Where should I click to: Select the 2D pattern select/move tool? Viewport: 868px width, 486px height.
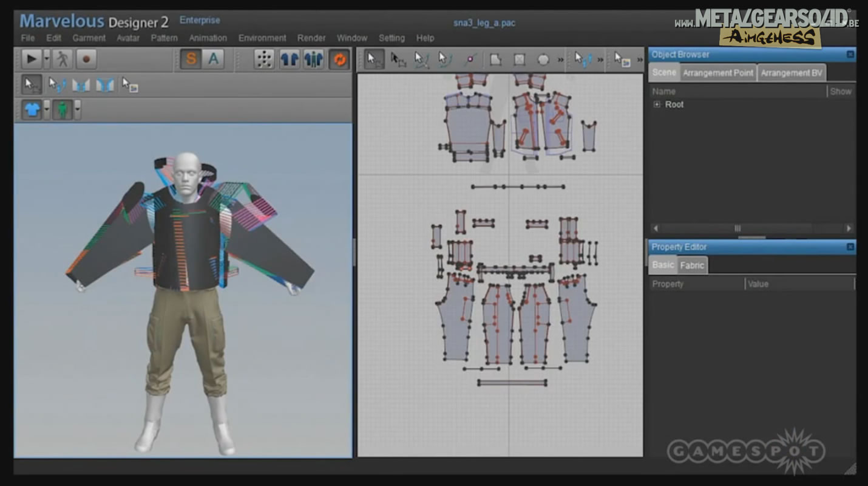point(375,60)
